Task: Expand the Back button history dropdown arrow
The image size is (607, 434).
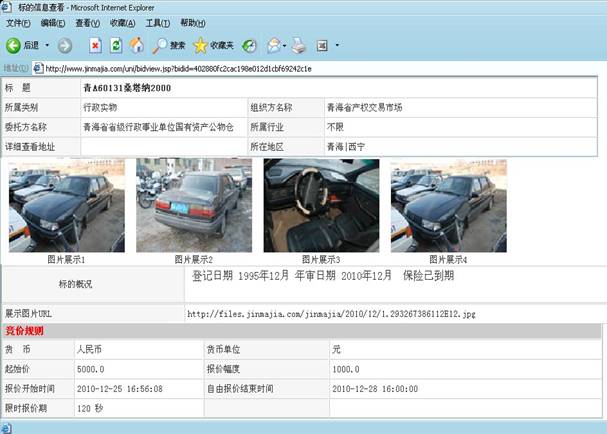Action: tap(47, 45)
